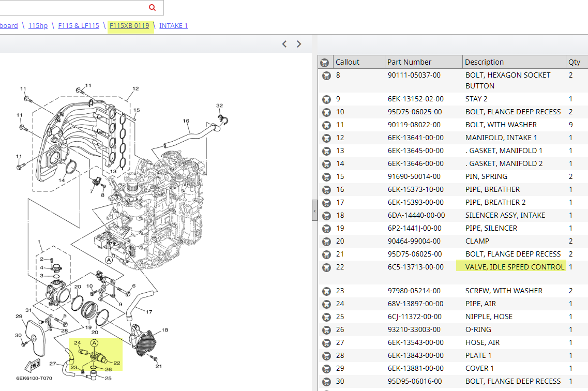Add PIPE, BREATHER 2 to cart
The width and height of the screenshot is (588, 391).
tap(327, 203)
